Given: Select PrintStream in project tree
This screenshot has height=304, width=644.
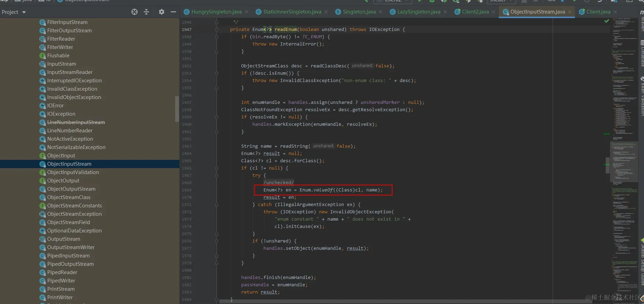Looking at the screenshot, I should click(x=60, y=289).
